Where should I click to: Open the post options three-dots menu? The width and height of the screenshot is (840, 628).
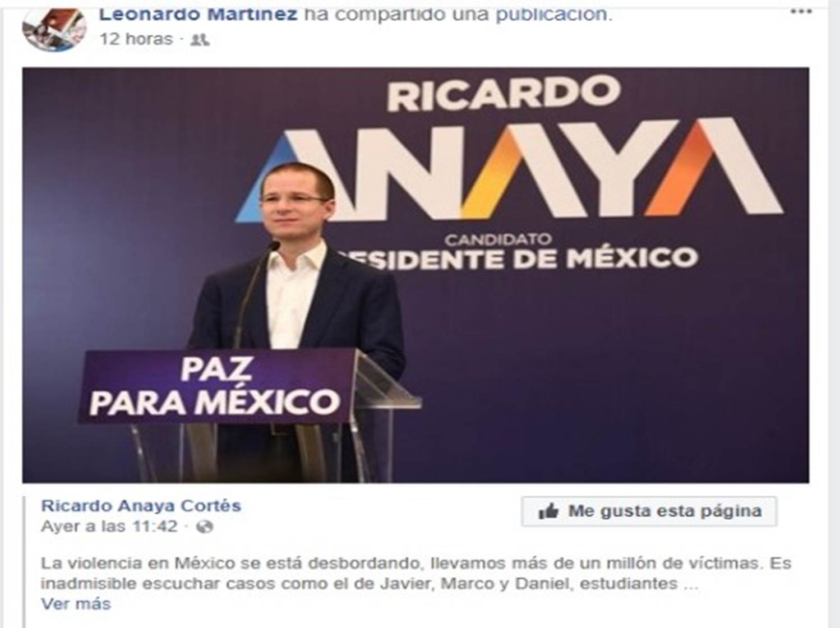801,12
